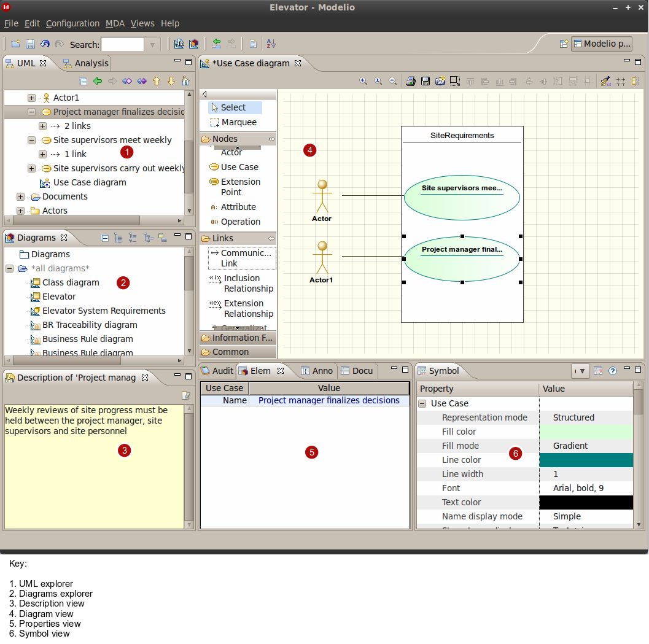This screenshot has height=644, width=649.
Task: Switch to the Anno tab
Action: pyautogui.click(x=317, y=371)
